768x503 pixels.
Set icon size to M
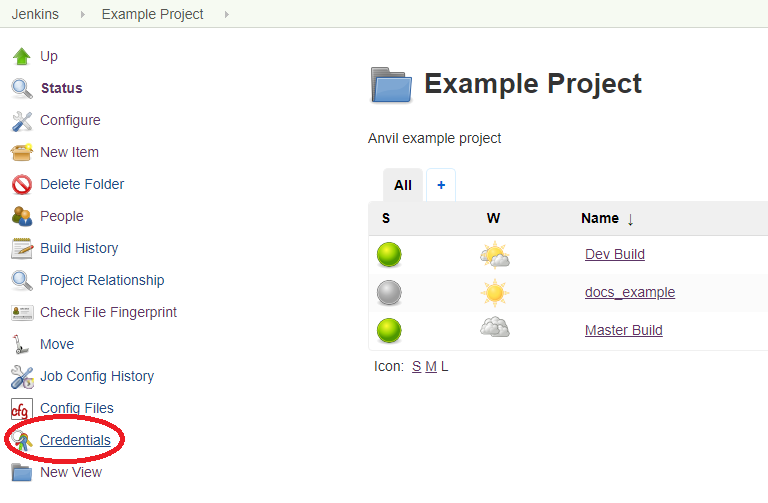coord(431,366)
